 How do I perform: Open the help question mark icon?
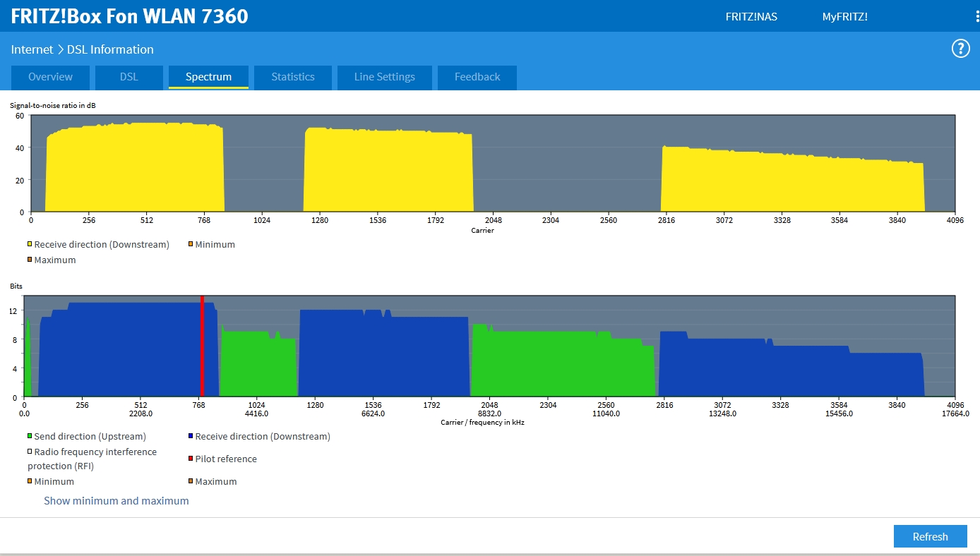click(960, 49)
